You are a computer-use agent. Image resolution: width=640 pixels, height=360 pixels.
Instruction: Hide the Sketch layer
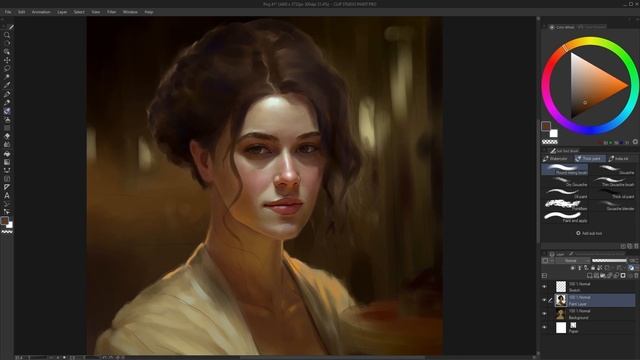[544, 287]
